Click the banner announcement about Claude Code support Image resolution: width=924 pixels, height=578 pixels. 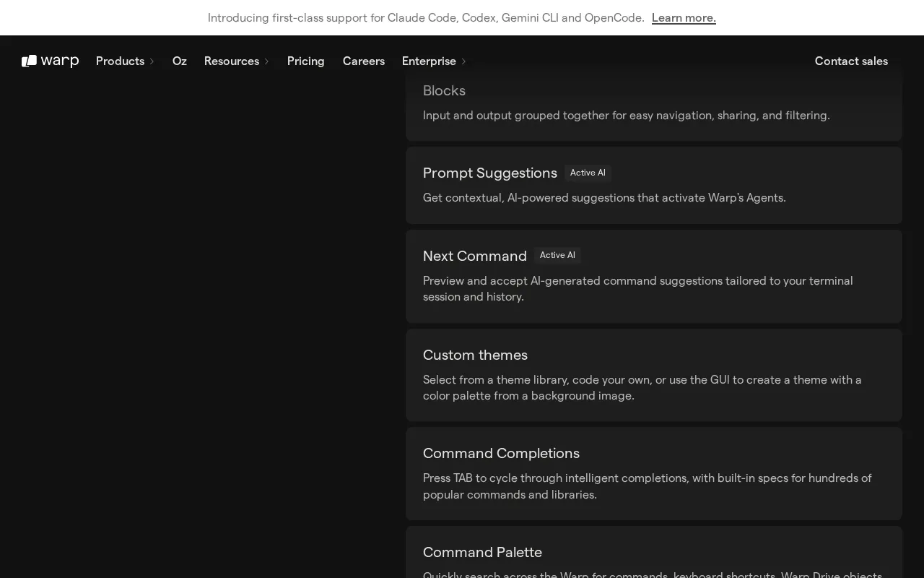pos(426,17)
